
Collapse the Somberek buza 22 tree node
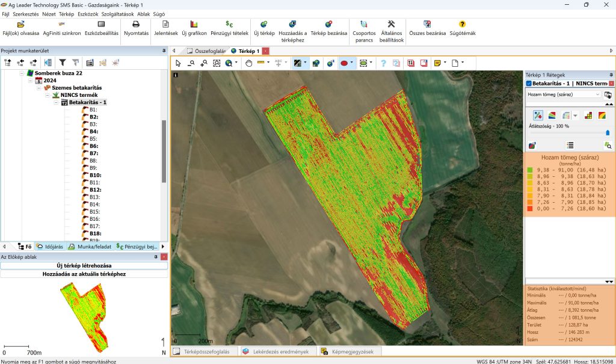click(x=22, y=73)
